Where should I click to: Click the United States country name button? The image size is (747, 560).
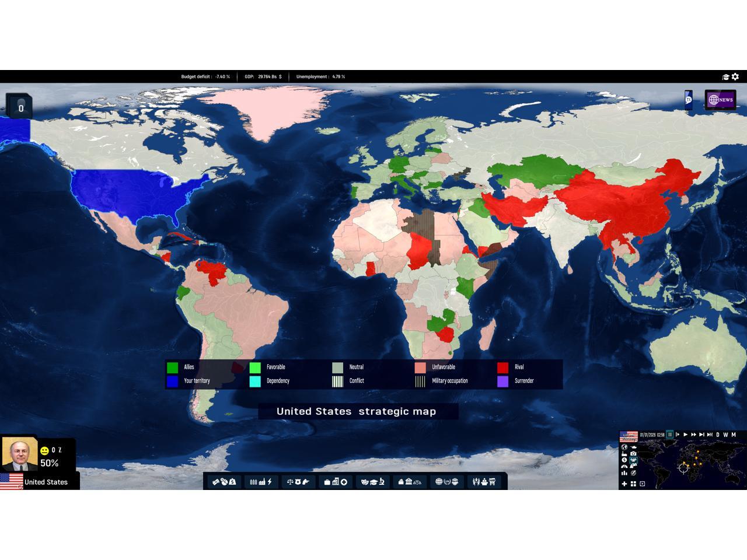pos(46,482)
